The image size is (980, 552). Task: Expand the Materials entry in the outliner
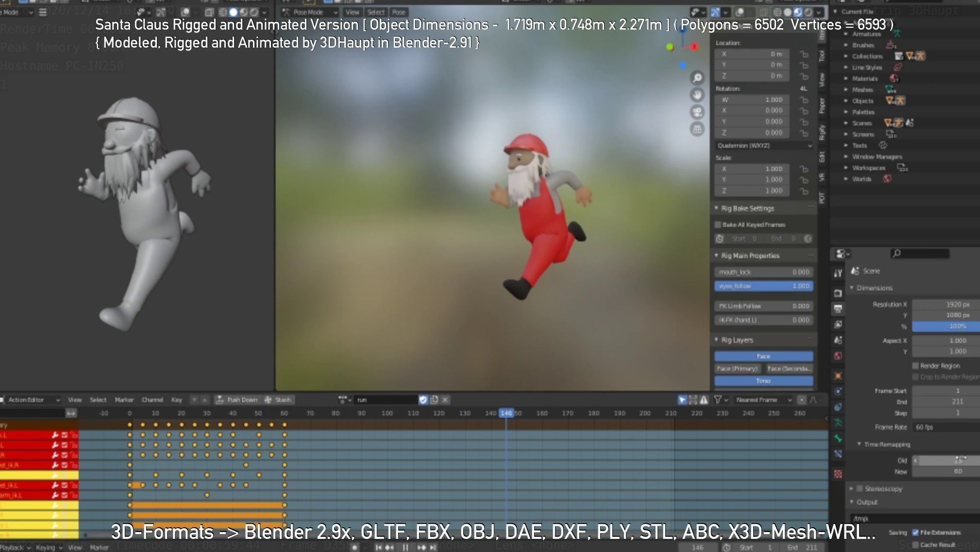(x=846, y=78)
